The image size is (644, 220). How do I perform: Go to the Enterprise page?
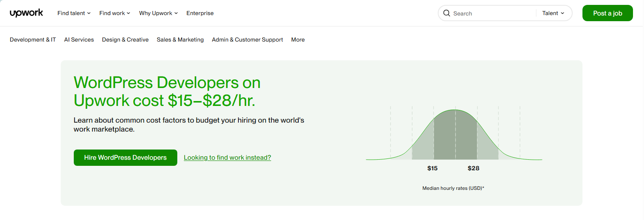(x=200, y=13)
